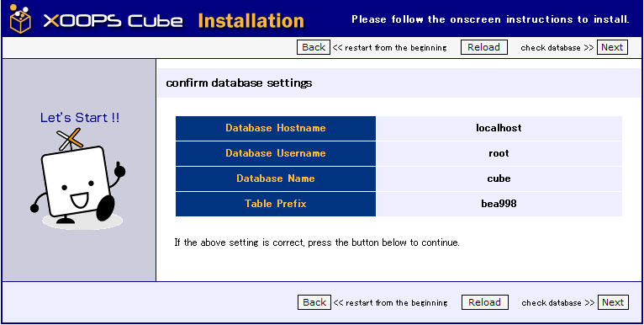
Task: Click the top Reload button
Action: click(x=483, y=47)
